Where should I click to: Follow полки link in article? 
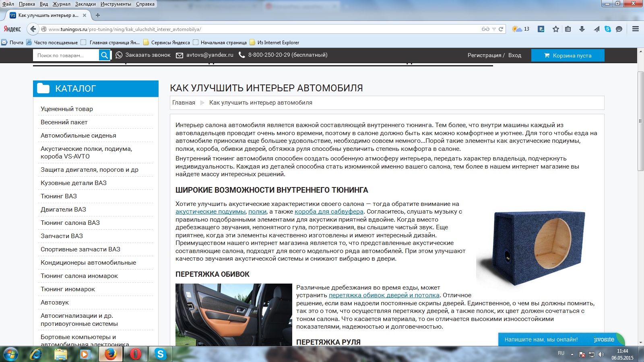pos(257,212)
